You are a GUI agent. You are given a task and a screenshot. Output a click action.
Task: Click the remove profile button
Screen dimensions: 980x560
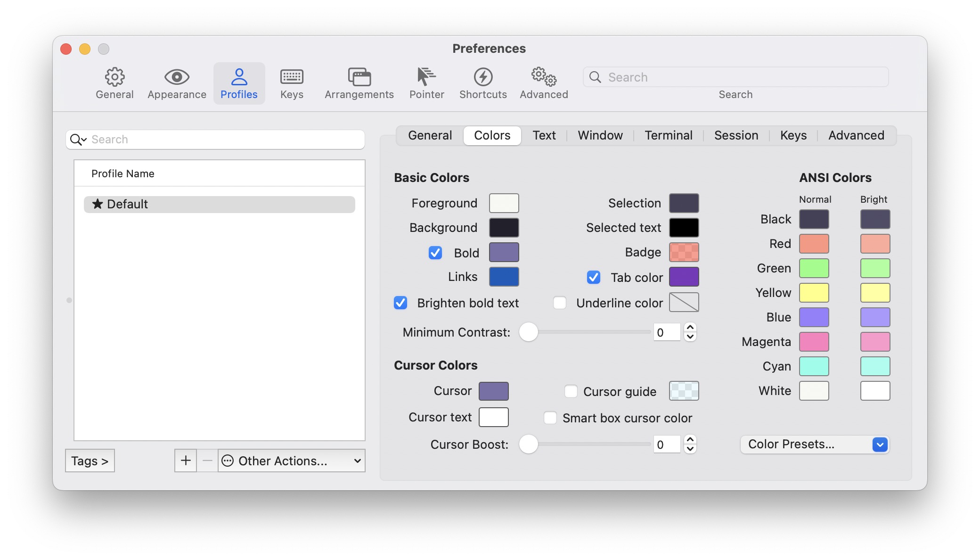tap(207, 461)
